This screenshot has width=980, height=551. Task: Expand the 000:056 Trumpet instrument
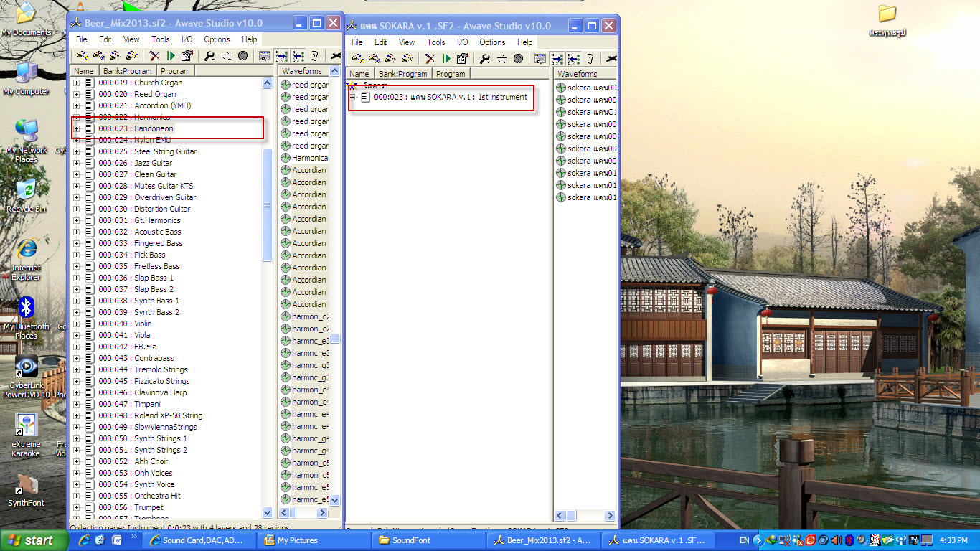point(77,507)
